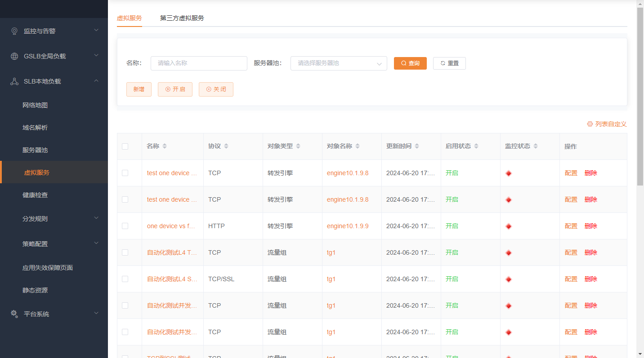Check the box for one device vs f... row

[x=125, y=226]
